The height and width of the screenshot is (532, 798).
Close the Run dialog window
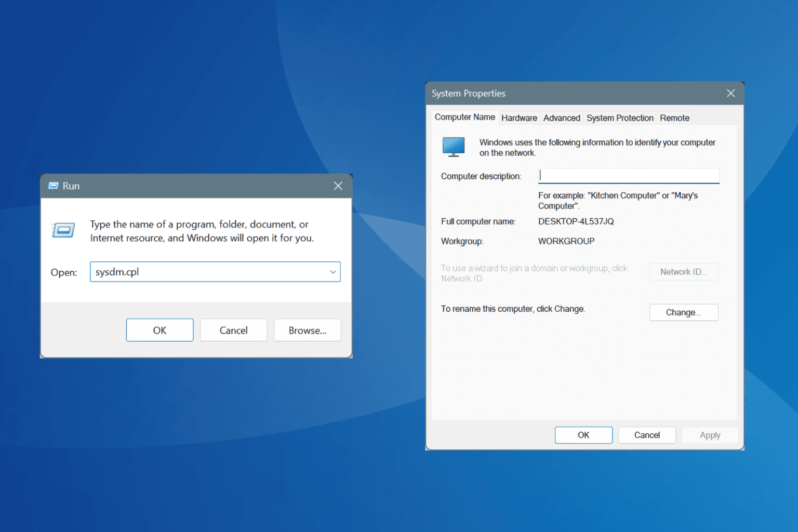(x=338, y=186)
